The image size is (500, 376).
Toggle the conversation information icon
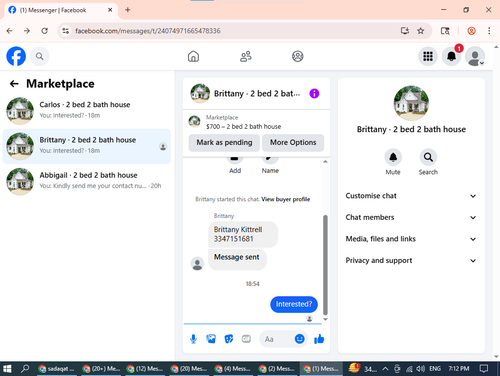(x=314, y=94)
